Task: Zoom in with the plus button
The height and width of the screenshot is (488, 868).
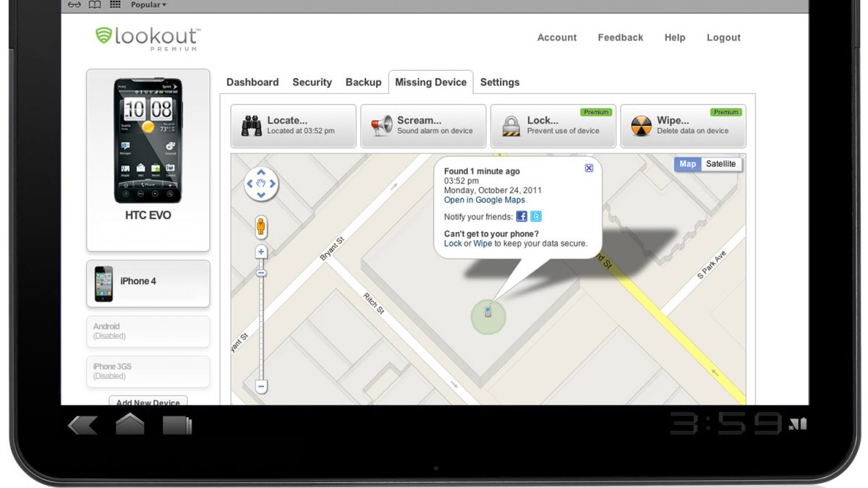Action: click(261, 252)
